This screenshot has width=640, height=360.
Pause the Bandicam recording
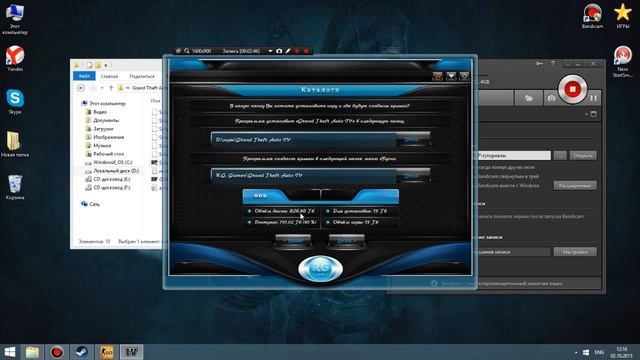593,98
